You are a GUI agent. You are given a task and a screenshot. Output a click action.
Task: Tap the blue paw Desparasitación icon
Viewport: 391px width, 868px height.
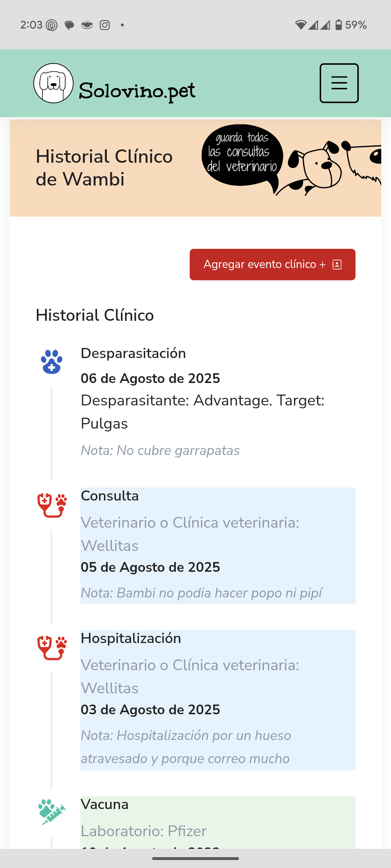coord(52,362)
